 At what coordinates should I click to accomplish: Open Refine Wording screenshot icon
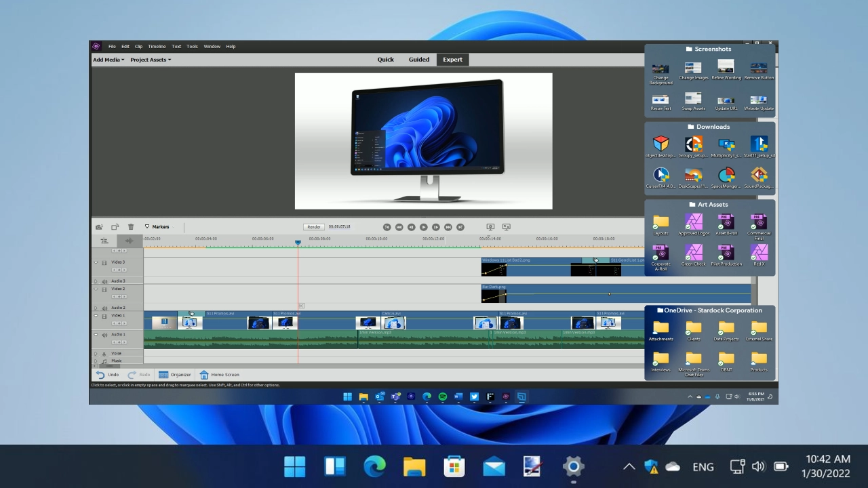[x=726, y=70]
